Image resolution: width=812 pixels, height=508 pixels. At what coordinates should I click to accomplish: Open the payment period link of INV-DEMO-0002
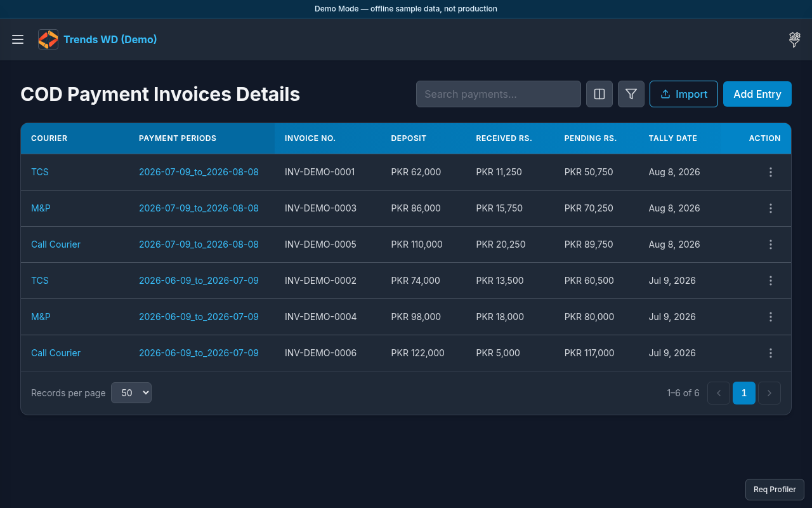199,281
